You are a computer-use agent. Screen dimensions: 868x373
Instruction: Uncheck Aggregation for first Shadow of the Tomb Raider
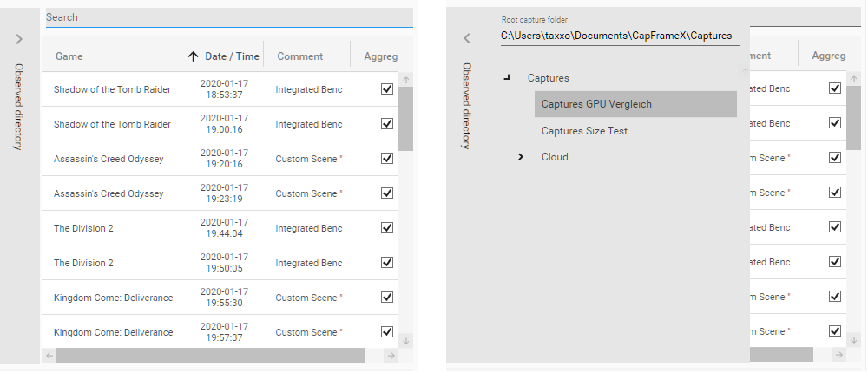[387, 89]
